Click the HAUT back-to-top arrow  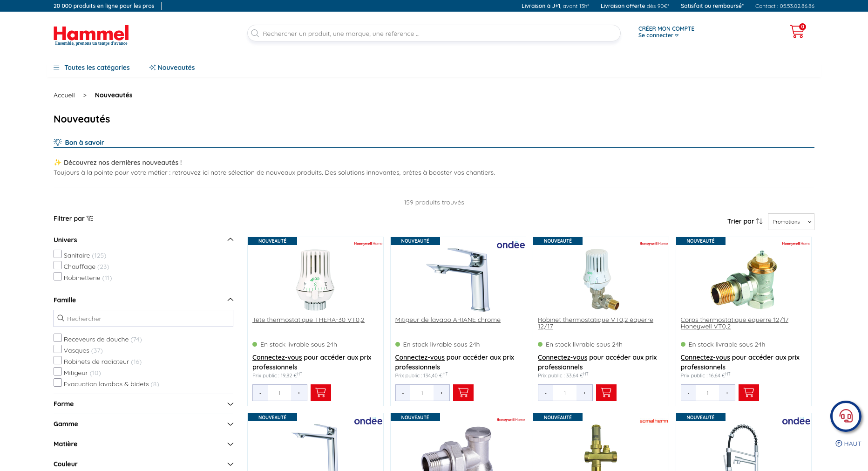pyautogui.click(x=848, y=444)
